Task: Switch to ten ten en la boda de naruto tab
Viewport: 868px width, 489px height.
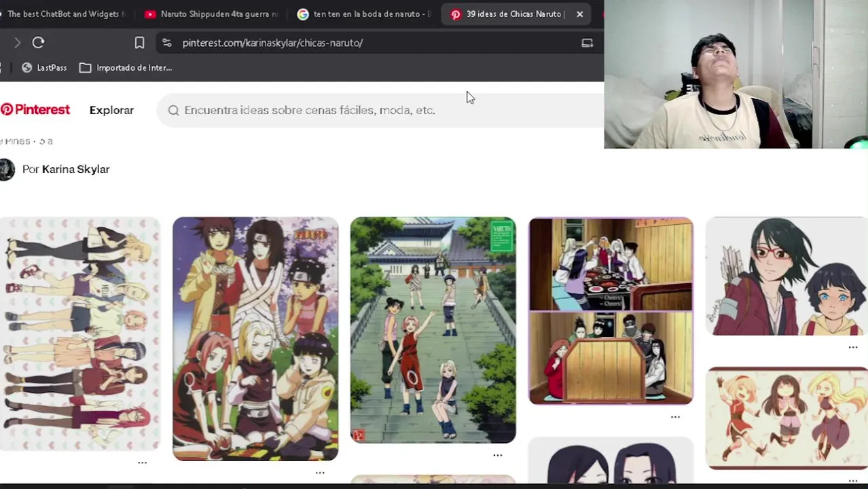Action: pyautogui.click(x=364, y=14)
